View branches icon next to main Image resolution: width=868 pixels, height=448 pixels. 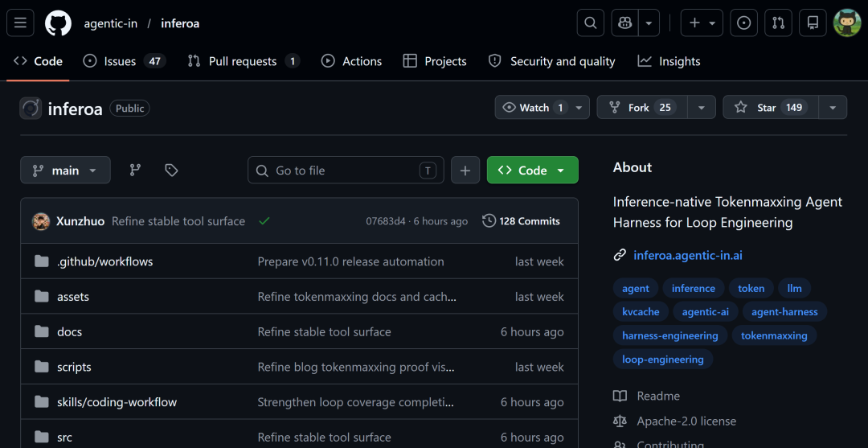pyautogui.click(x=135, y=170)
